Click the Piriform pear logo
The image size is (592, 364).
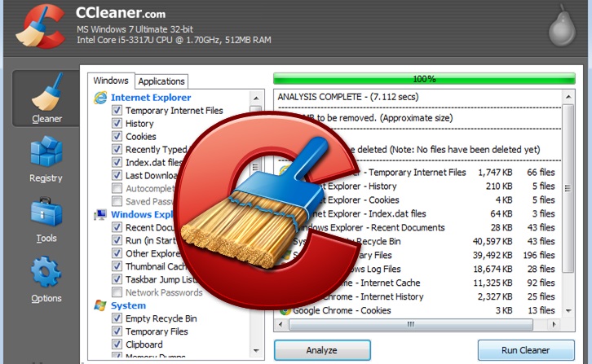coord(562,25)
